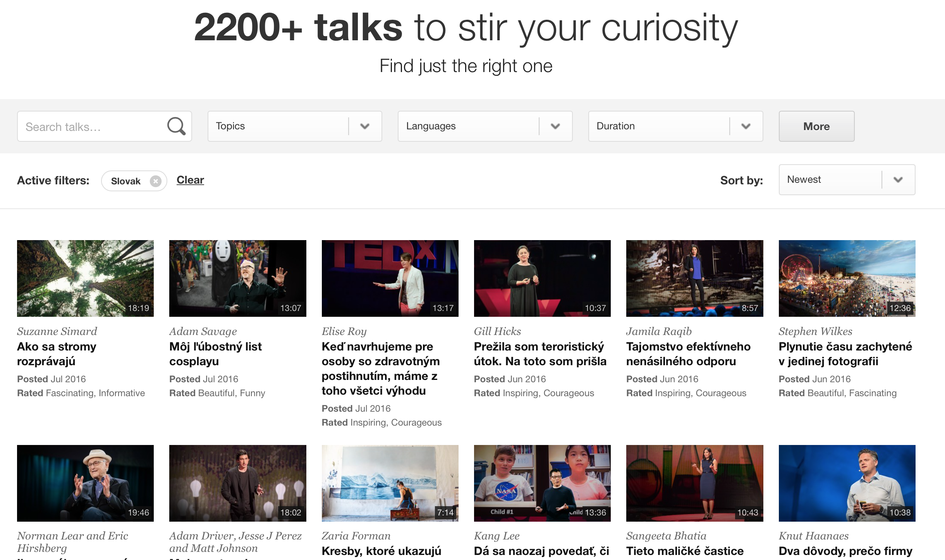This screenshot has height=560, width=945.
Task: Change the Newest sort order dropdown
Action: (847, 180)
